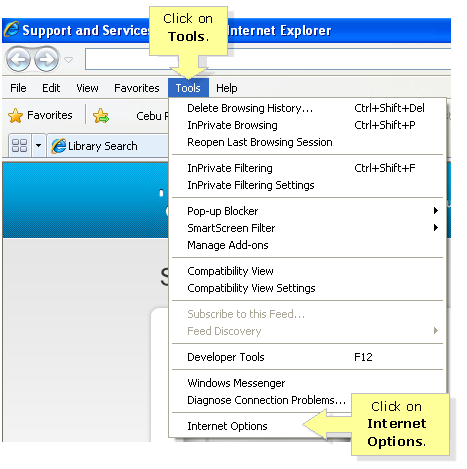
Task: Select Compatibility View
Action: (307, 271)
